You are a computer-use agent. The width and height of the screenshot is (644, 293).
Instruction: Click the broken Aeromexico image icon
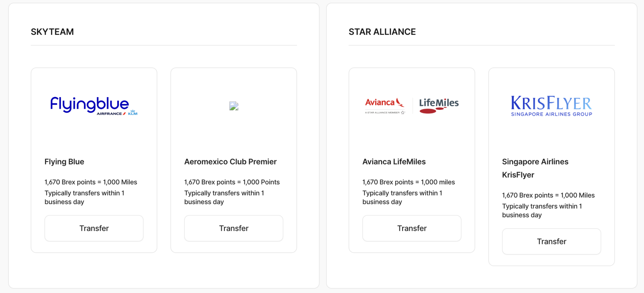click(234, 106)
